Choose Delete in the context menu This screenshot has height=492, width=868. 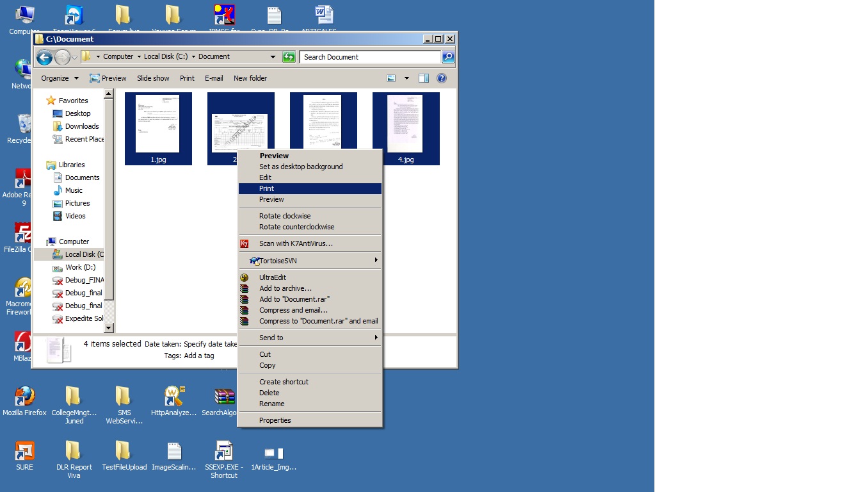point(310,393)
